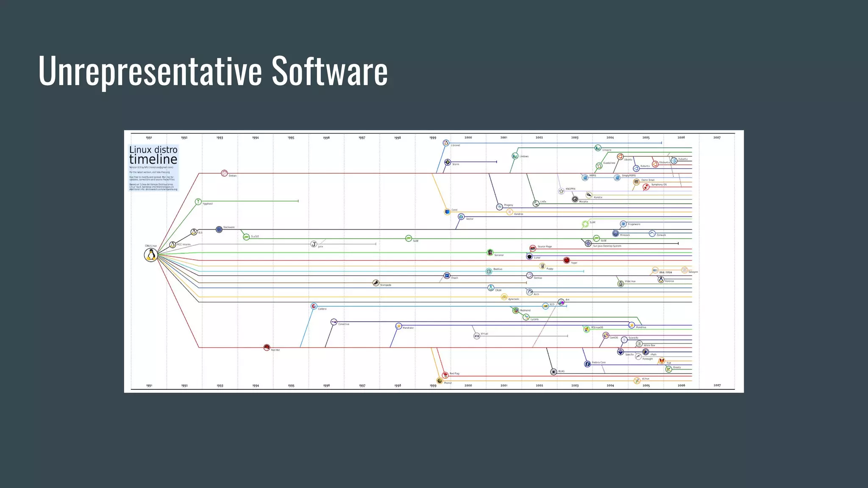Viewport: 868px width, 488px height.
Task: Click the Mandriva star icon
Action: pos(632,325)
